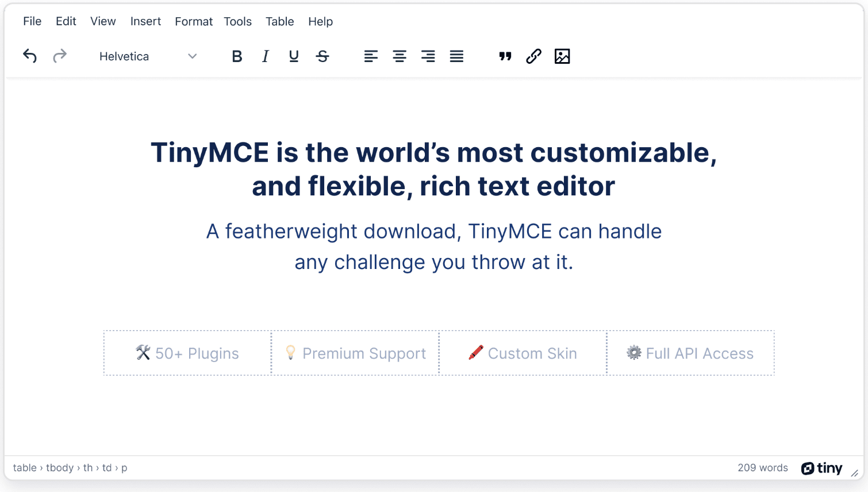Select td in the element path
Viewport: 868px width, 492px height.
pos(107,468)
